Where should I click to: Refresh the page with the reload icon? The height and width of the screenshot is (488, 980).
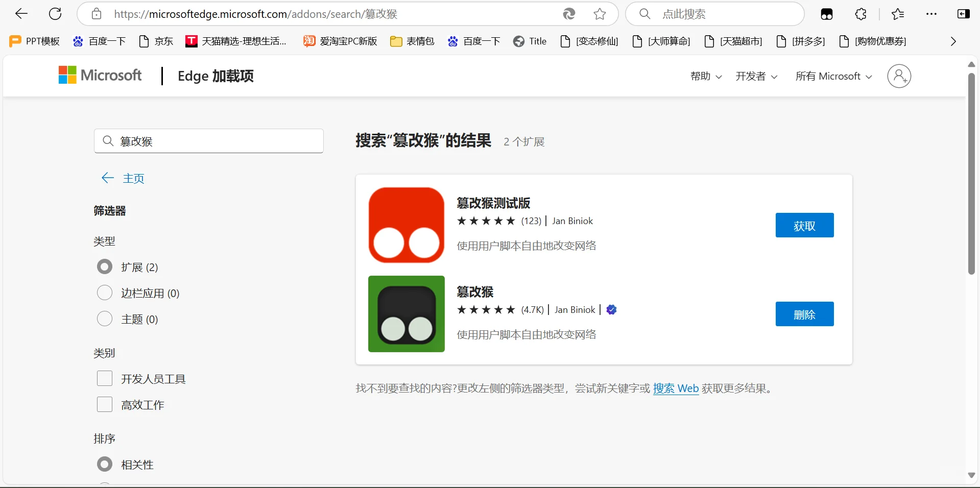(55, 14)
